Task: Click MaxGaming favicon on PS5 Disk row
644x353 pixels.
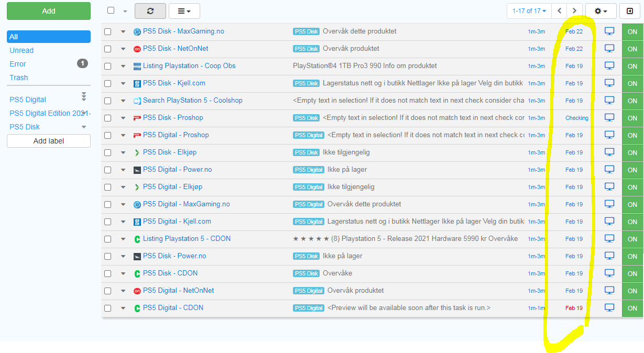Action: pyautogui.click(x=137, y=31)
